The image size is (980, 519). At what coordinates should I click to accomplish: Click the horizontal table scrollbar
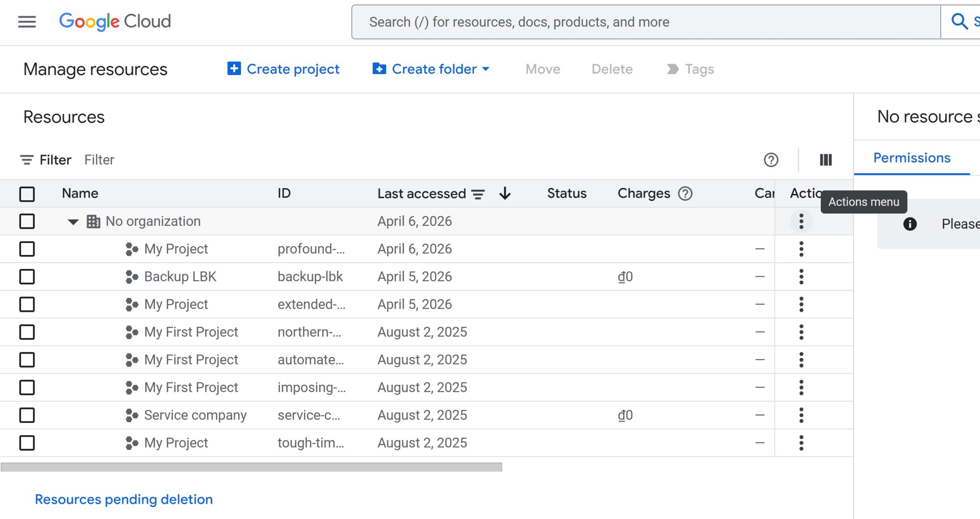pyautogui.click(x=251, y=467)
